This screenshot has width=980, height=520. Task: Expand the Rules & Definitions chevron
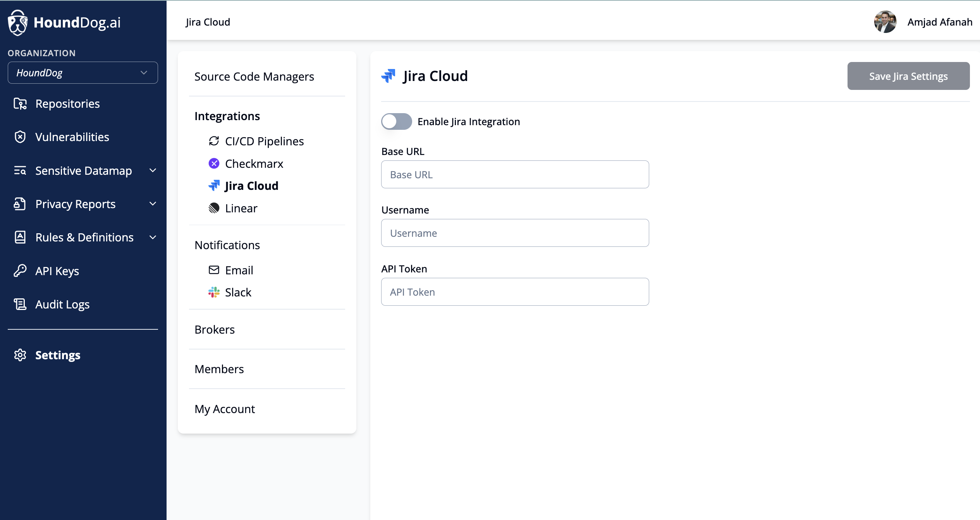pyautogui.click(x=153, y=237)
